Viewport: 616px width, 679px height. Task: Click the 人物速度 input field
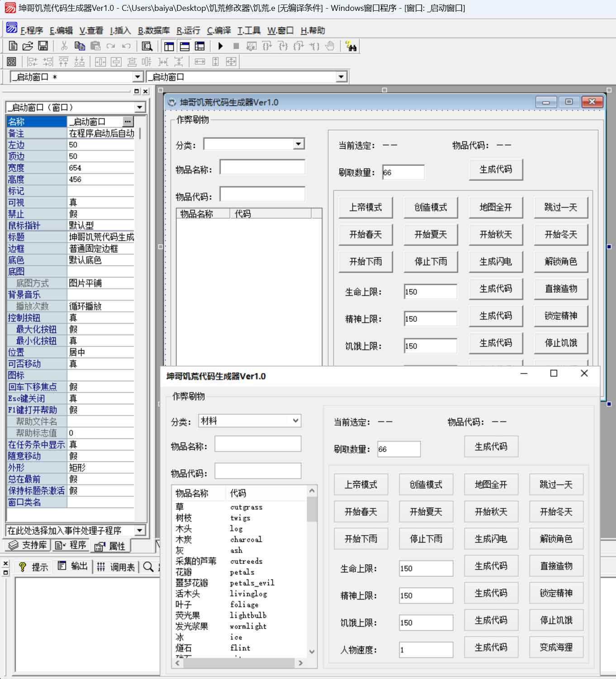tap(426, 650)
